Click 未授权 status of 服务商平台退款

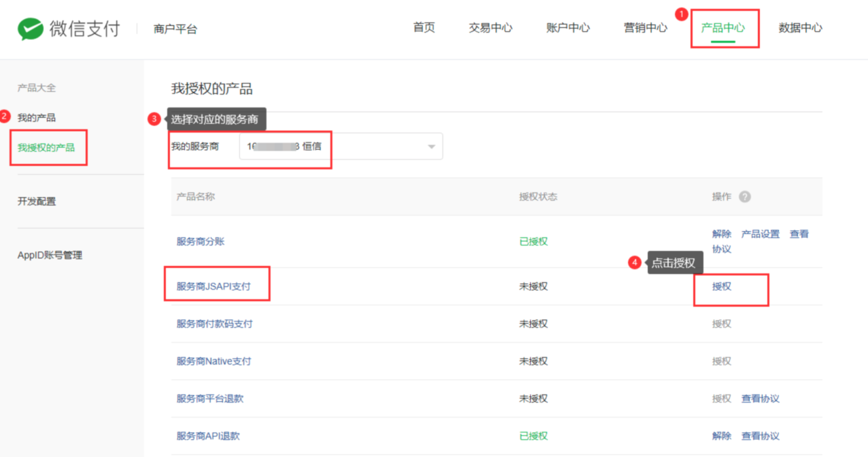tap(534, 399)
